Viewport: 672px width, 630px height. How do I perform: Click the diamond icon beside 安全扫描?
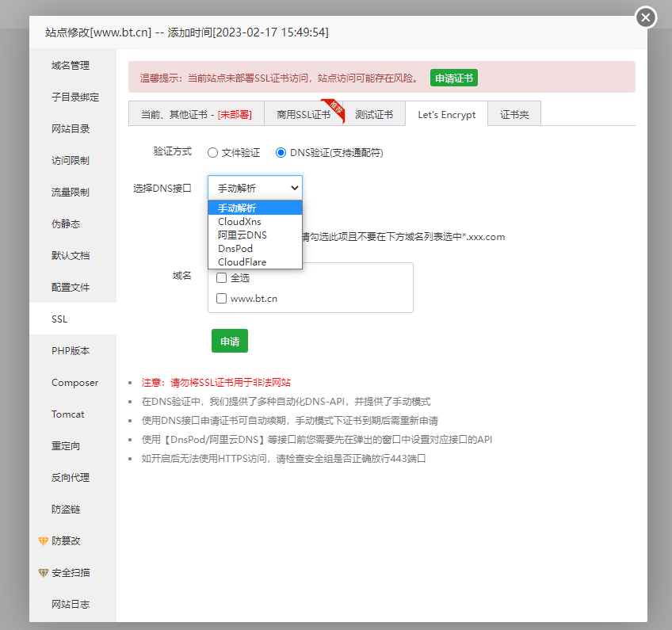[x=44, y=573]
